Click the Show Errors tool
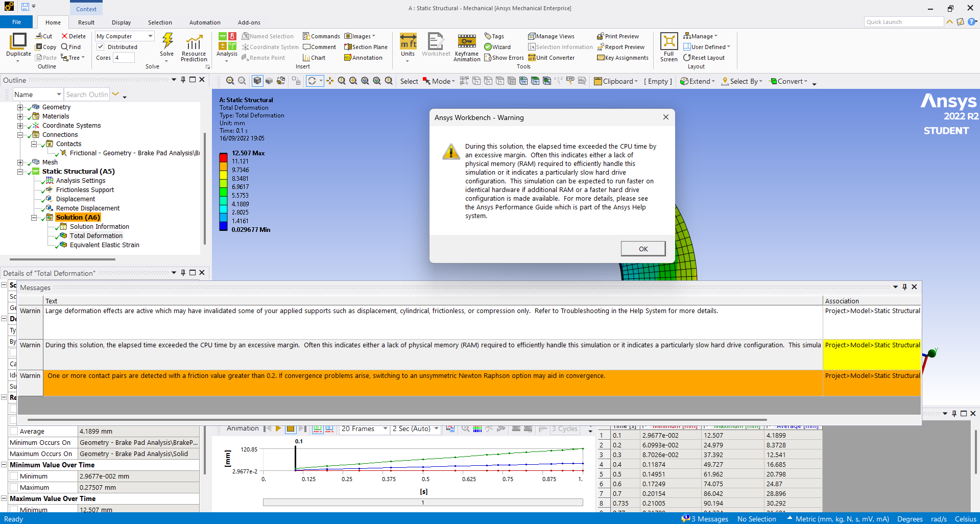980x524 pixels. tap(504, 58)
